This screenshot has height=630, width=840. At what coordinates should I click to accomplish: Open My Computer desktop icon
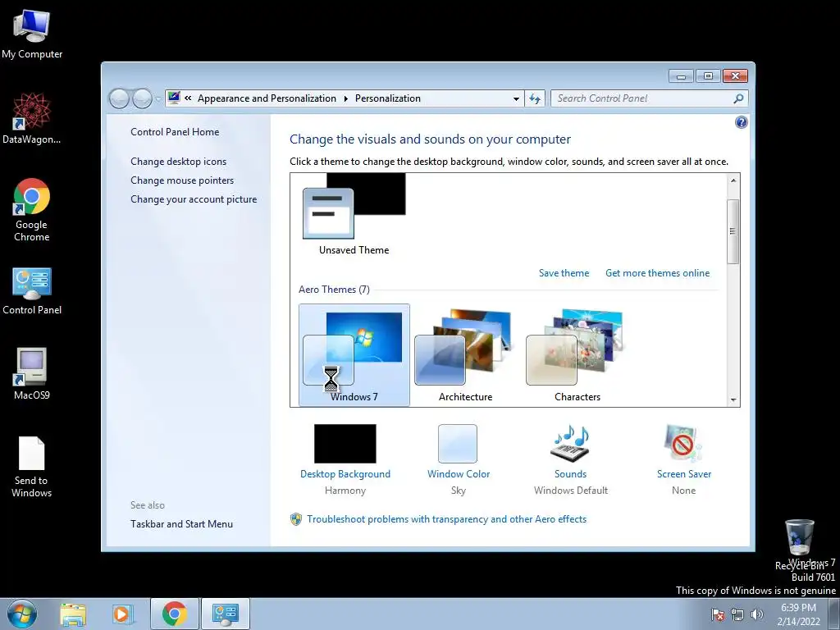[x=32, y=34]
